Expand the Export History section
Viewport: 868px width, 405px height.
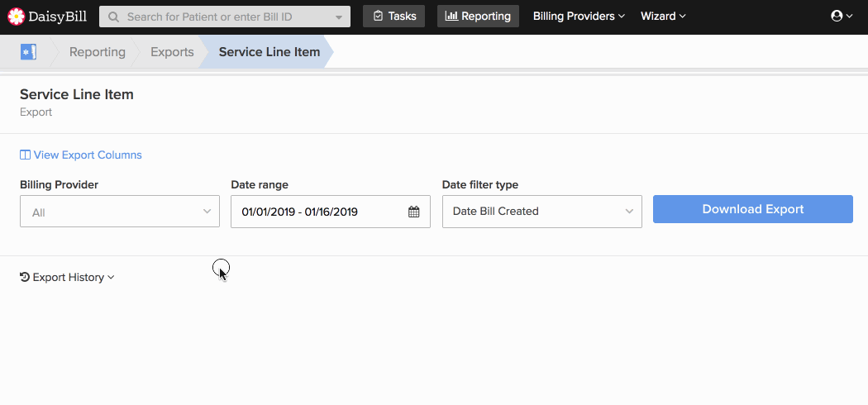(67, 277)
